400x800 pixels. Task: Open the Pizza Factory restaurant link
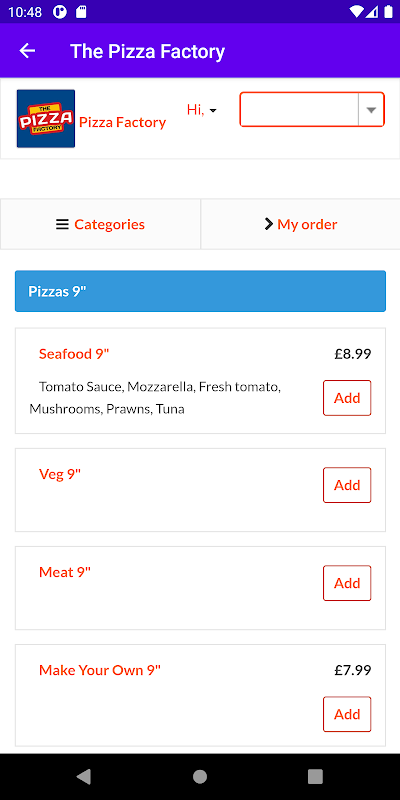coord(122,122)
